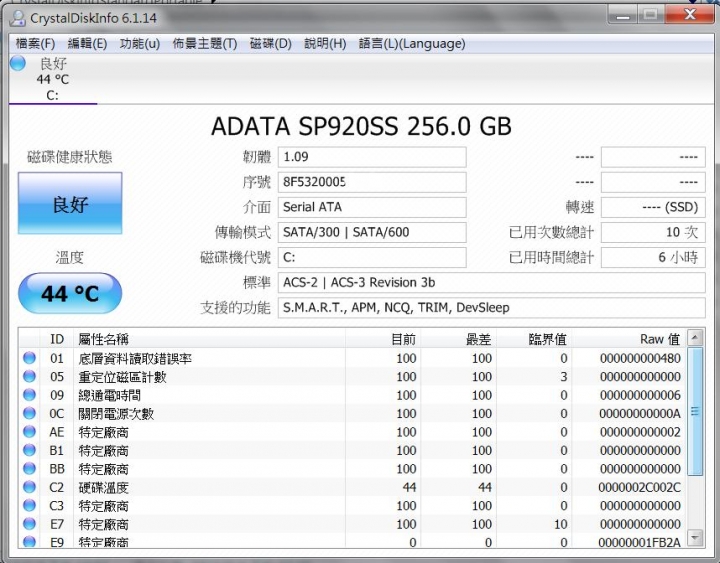
Task: Select the 總通電時間 attribute row
Action: point(353,395)
